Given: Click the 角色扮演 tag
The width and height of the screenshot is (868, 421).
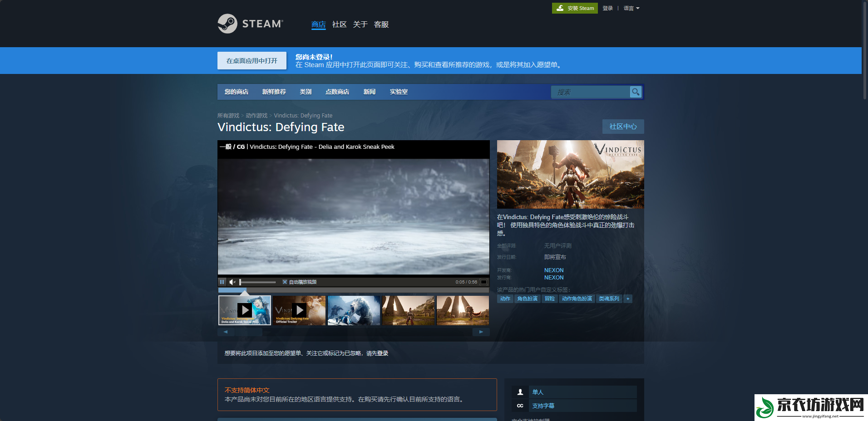Looking at the screenshot, I should 528,299.
